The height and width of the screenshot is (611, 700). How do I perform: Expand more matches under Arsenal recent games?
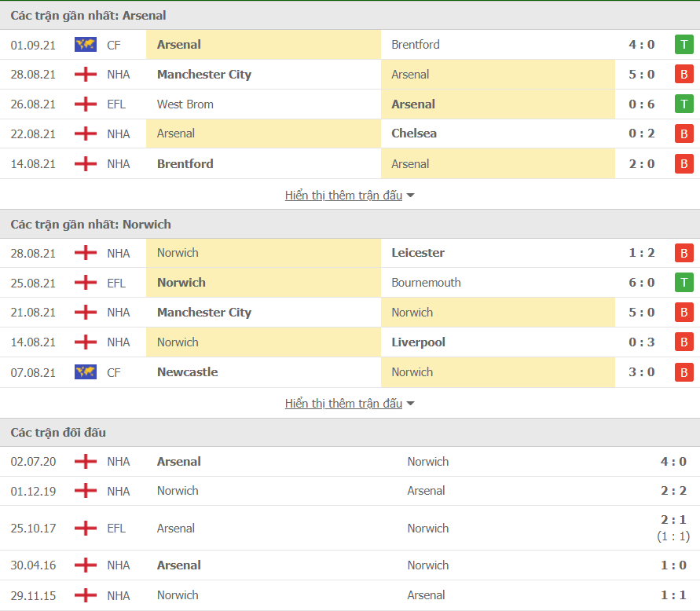click(x=344, y=195)
